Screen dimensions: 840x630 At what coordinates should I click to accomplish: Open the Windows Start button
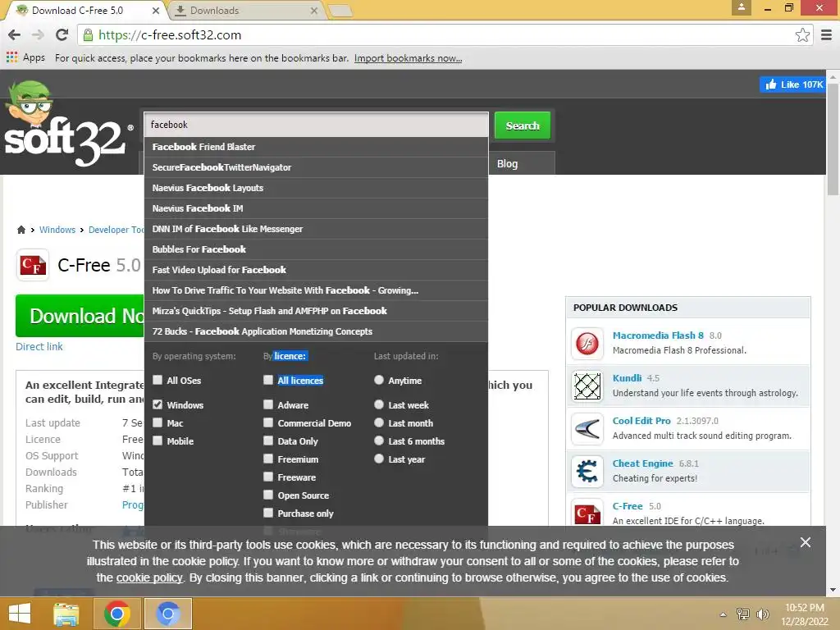(20, 614)
